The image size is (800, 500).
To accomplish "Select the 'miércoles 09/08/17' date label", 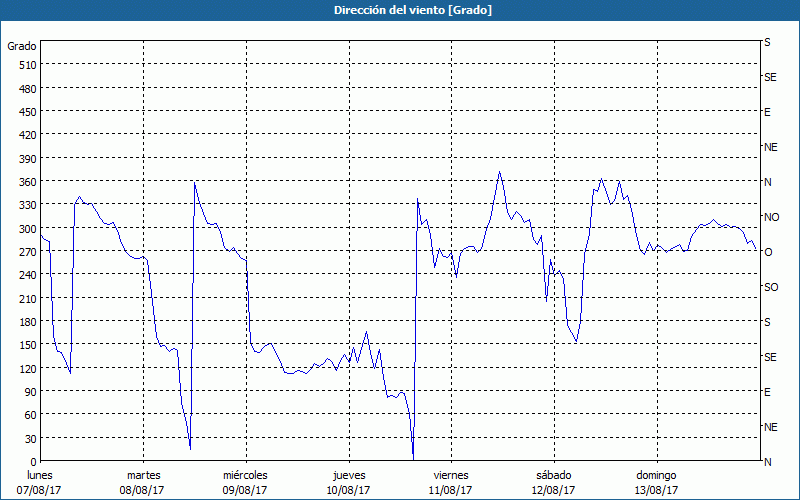I will [x=245, y=482].
